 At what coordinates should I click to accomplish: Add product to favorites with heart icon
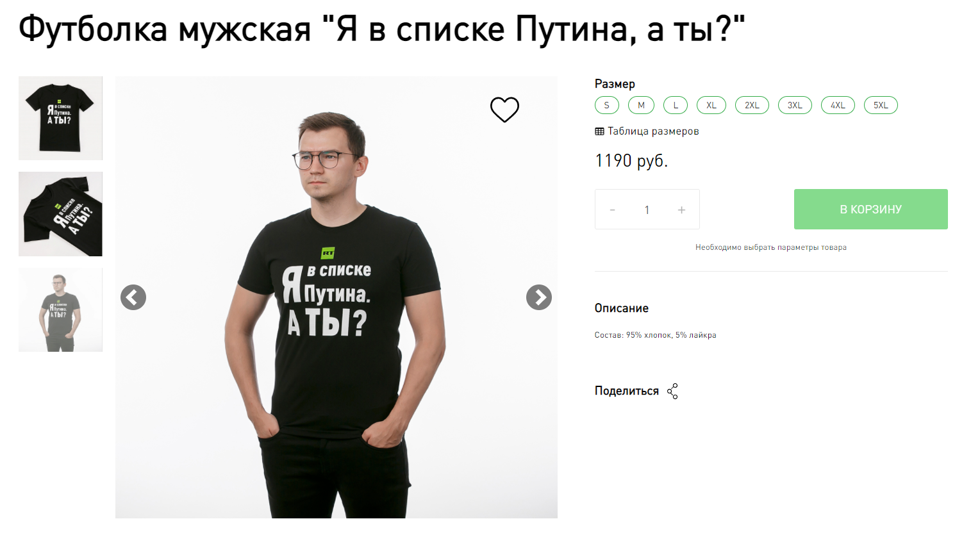click(x=504, y=110)
